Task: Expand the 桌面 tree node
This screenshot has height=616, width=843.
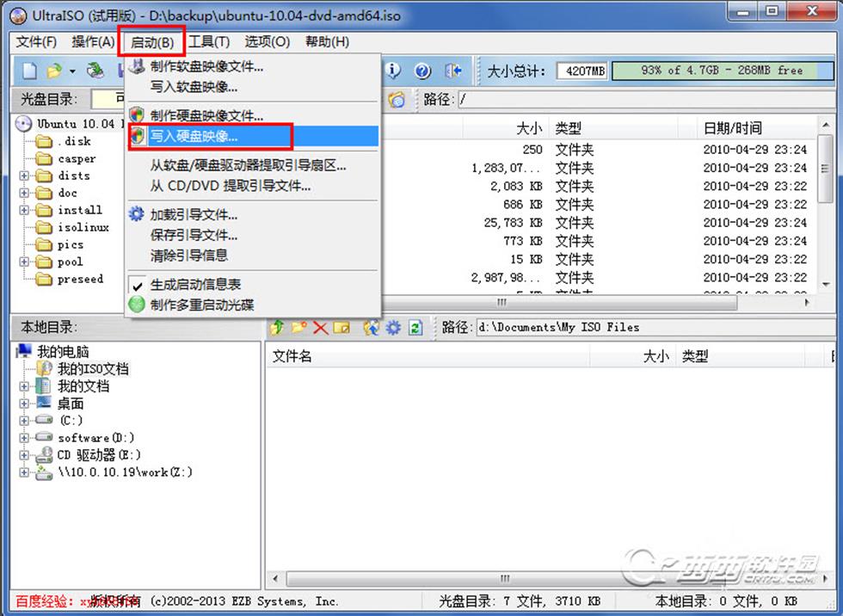Action: coord(24,403)
